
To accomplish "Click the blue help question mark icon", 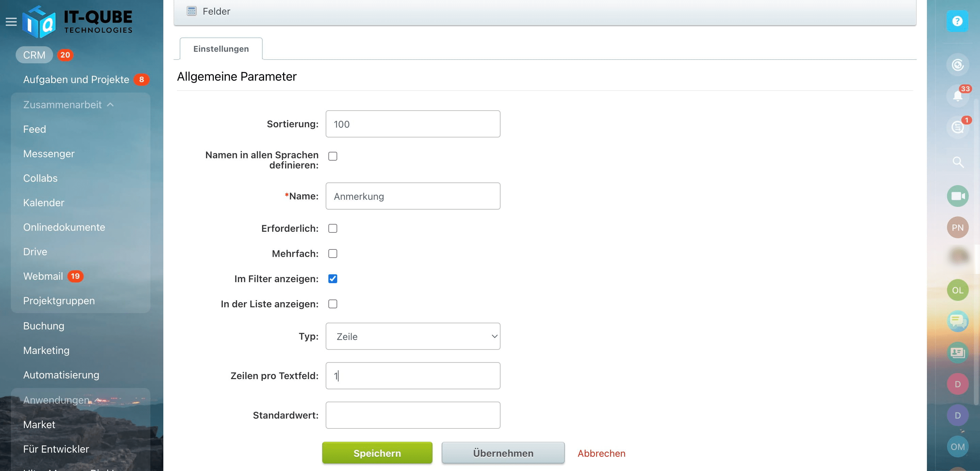I will tap(958, 21).
